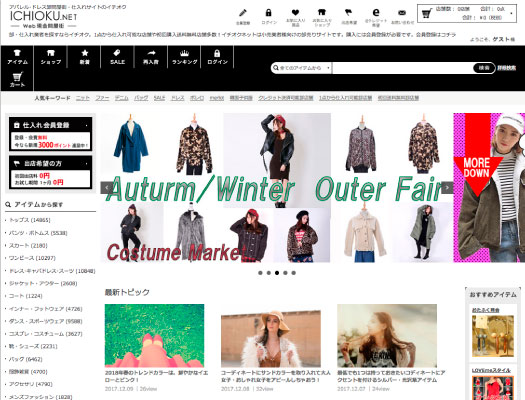Open favorite shops via the shirt icon in header
Image resolution: width=525 pixels, height=400 pixels.
tap(322, 13)
